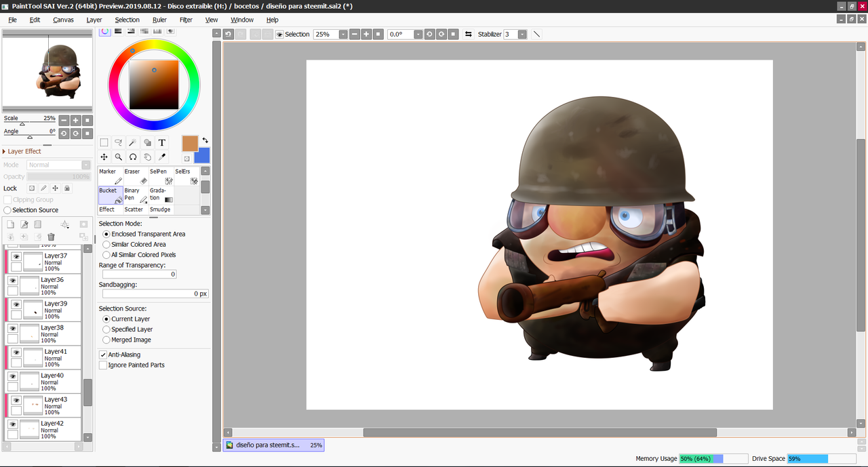
Task: Select the Rotate view tool
Action: [133, 157]
